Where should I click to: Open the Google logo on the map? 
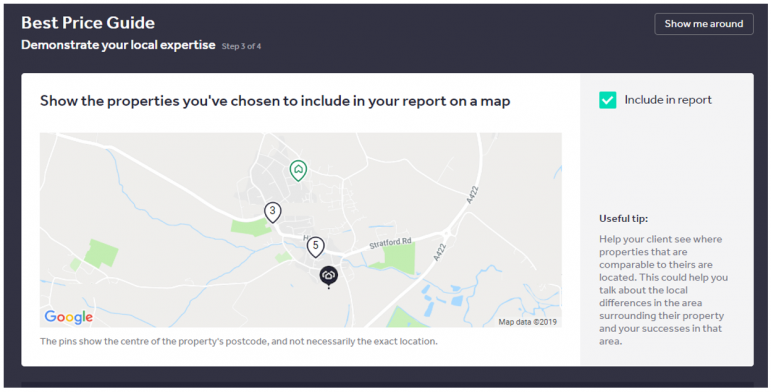[x=68, y=317]
